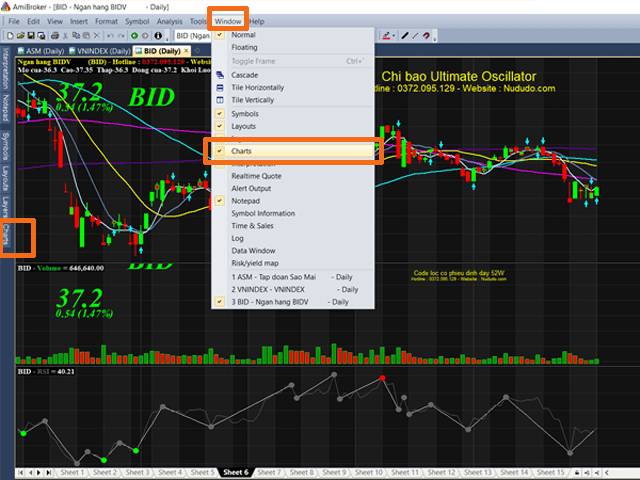Switch to the VNINDEX (Daily) tab
640x480 pixels.
coord(100,51)
